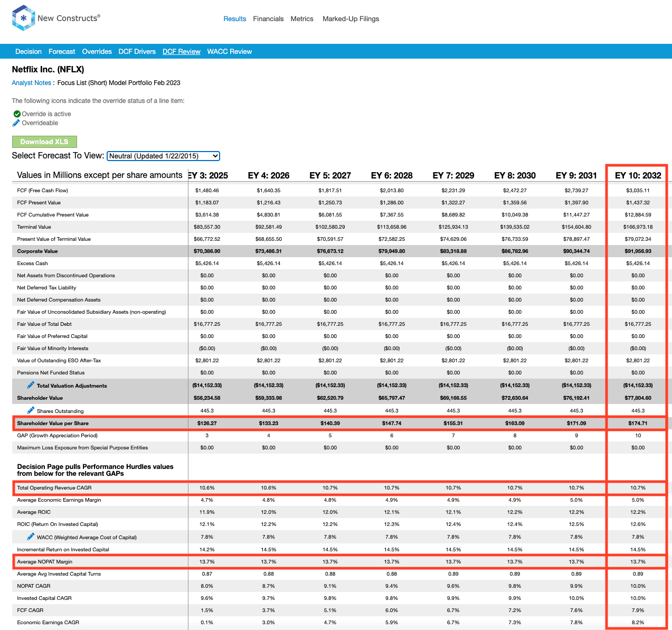Screen dimensions: 672x630
Task: Open the Analyst Notes link
Action: (32, 83)
